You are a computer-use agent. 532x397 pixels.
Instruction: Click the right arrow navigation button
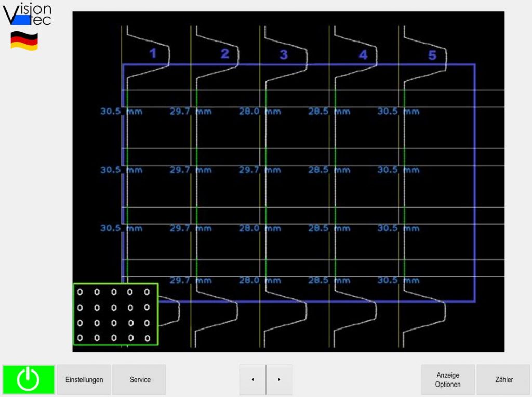click(x=279, y=380)
